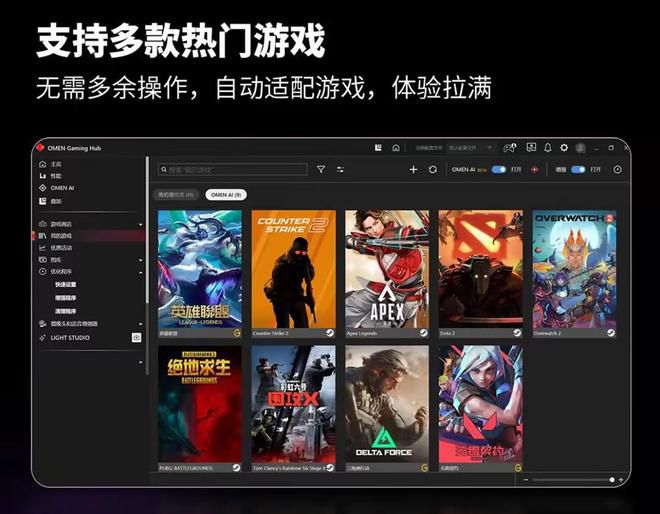Viewport: 660px width, 514px height.
Task: Select OMEN AI in the left sidebar
Action: (56, 188)
